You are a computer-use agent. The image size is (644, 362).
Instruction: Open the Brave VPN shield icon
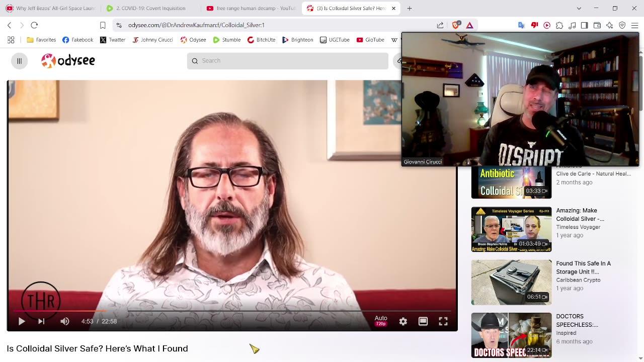pyautogui.click(x=622, y=25)
